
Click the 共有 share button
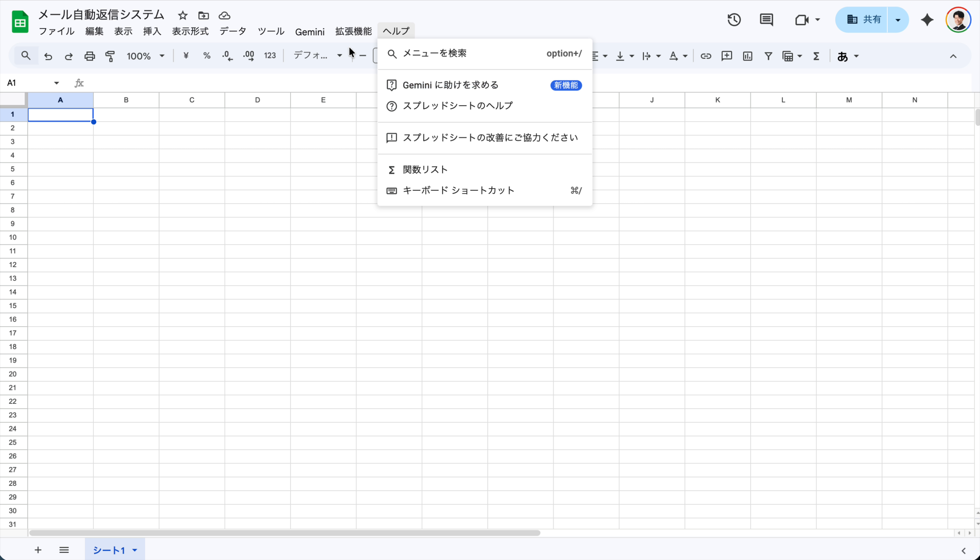tap(863, 20)
